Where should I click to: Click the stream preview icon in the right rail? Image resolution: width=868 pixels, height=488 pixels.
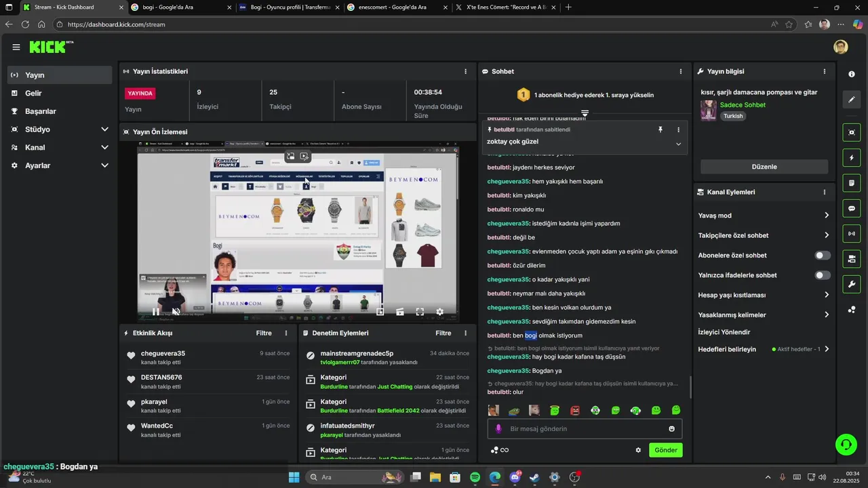(852, 132)
